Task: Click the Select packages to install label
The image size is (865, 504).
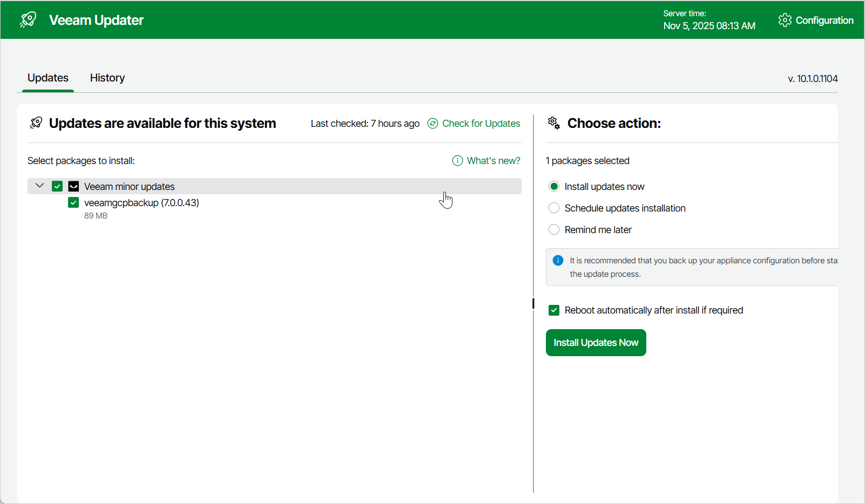Action: coord(81,161)
